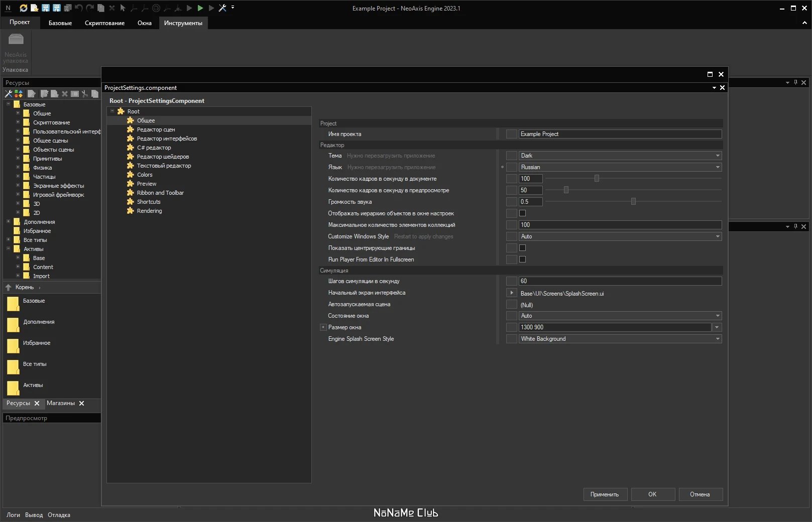
Task: Click the new resource icon with star
Action: click(x=34, y=8)
